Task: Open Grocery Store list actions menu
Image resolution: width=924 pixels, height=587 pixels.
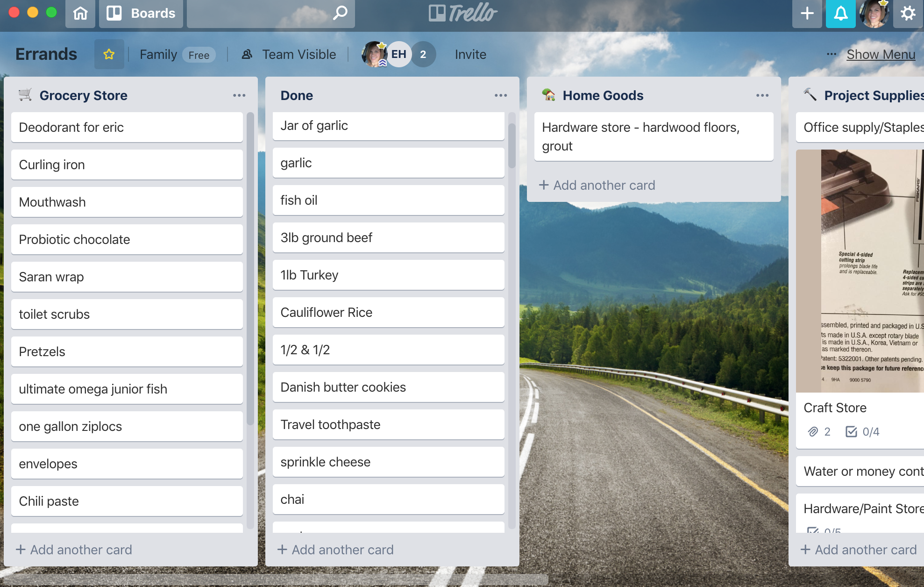Action: 239,95
